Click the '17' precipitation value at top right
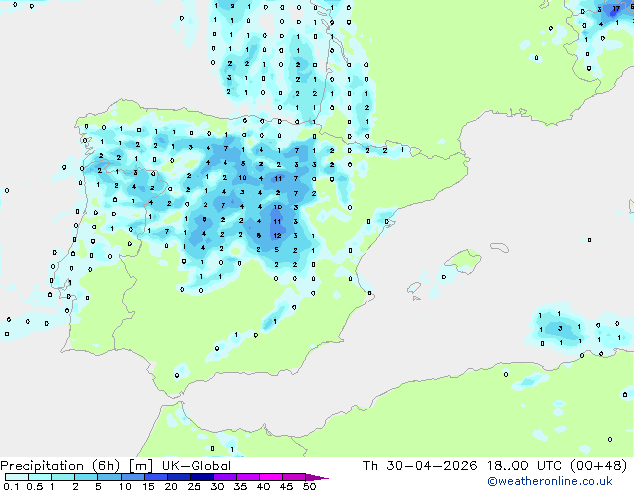This screenshot has width=634, height=490. (x=616, y=8)
